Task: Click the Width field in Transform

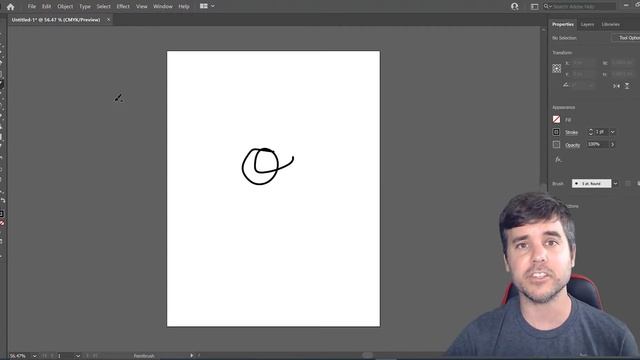Action: click(622, 63)
